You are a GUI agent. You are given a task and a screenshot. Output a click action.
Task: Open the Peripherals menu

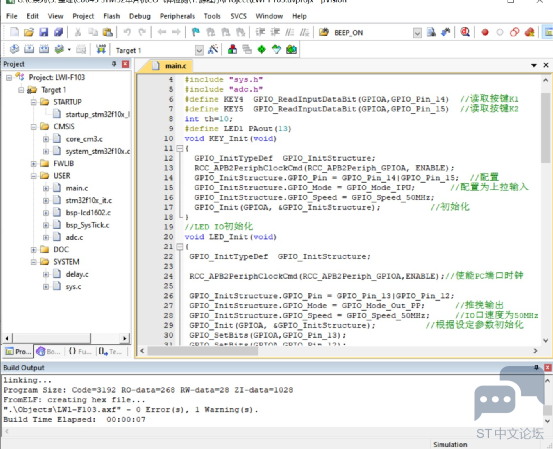(x=177, y=16)
